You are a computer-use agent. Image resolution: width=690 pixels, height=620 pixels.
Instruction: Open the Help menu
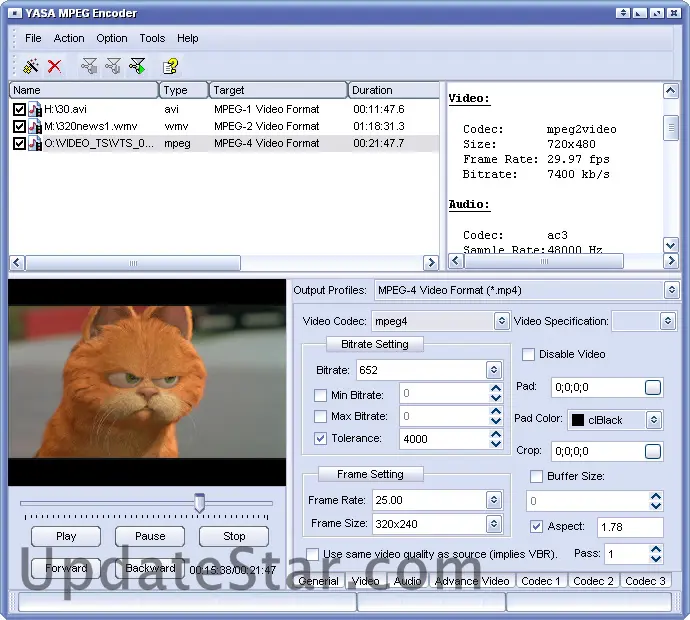pyautogui.click(x=187, y=38)
